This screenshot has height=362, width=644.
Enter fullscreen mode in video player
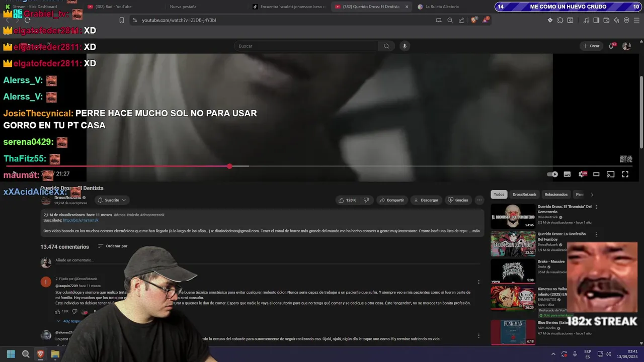[x=625, y=174]
